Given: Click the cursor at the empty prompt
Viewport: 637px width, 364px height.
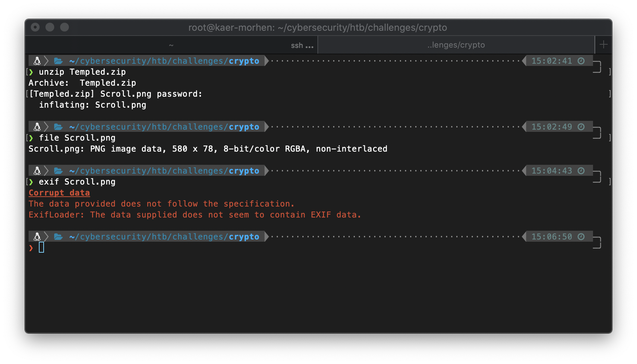Looking at the screenshot, I should tap(41, 248).
